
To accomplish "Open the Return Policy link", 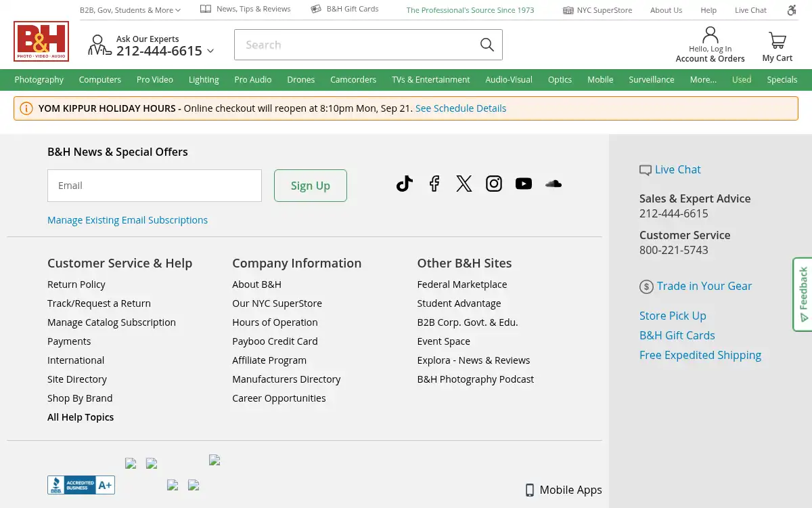I will pyautogui.click(x=76, y=284).
